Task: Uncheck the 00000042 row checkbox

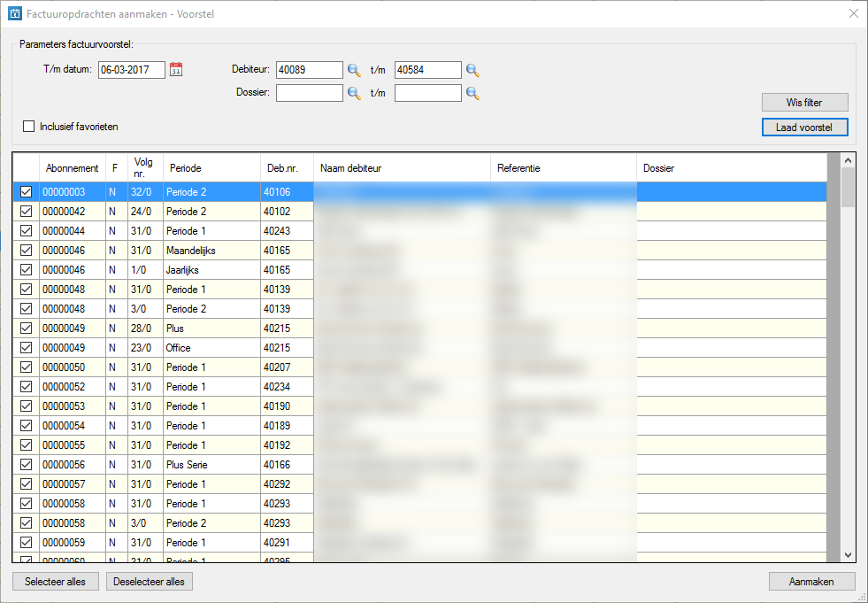Action: [x=26, y=212]
